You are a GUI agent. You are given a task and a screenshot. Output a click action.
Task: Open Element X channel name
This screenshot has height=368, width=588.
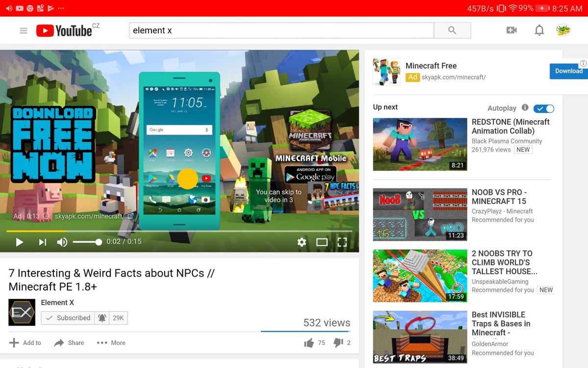click(x=57, y=303)
